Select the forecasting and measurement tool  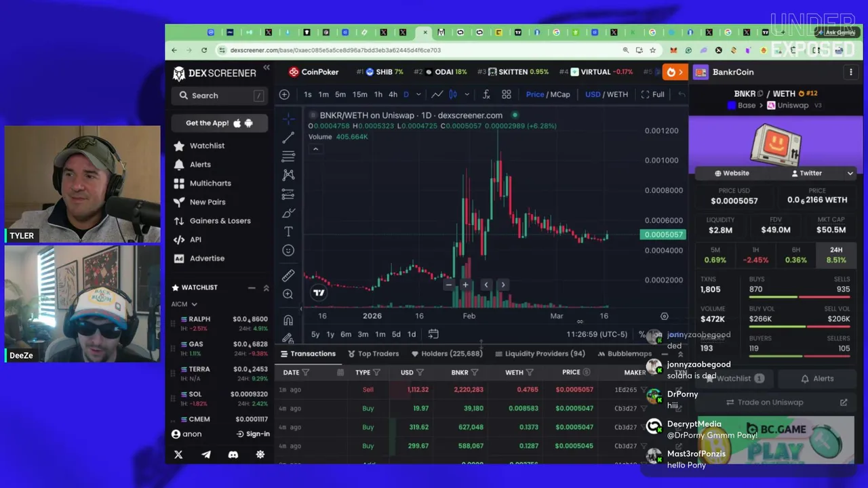[x=288, y=195]
